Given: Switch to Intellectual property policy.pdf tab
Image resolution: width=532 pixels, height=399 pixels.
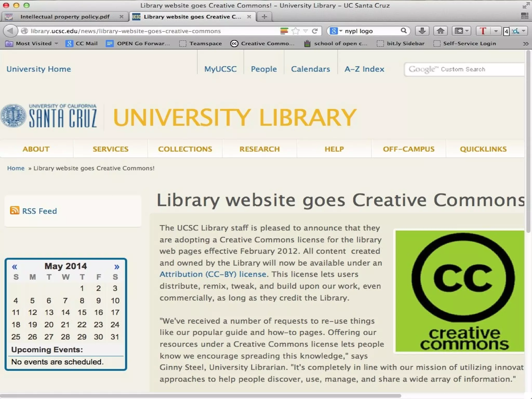Looking at the screenshot, I should [65, 17].
